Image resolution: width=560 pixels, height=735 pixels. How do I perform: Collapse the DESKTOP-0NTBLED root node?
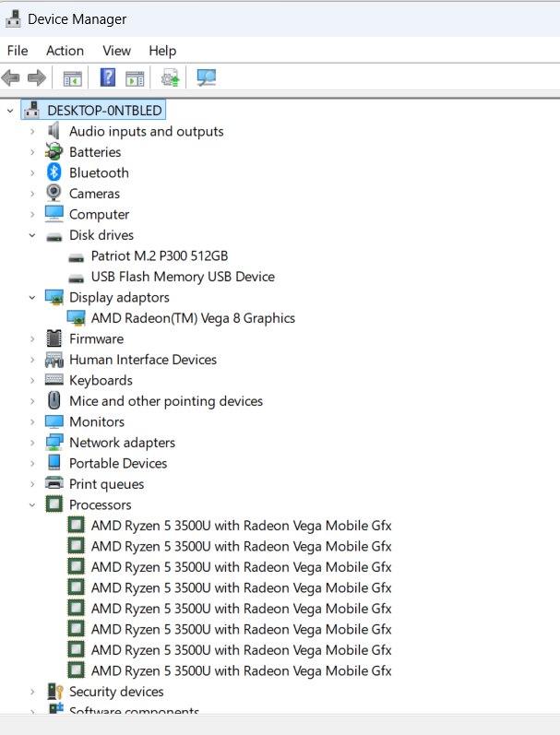10,111
